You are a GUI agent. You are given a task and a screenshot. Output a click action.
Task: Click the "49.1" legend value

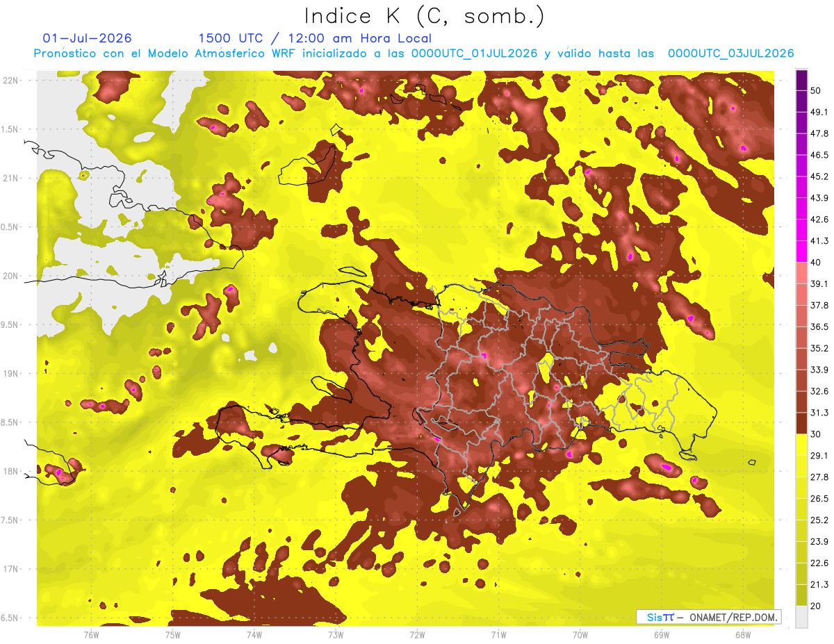pos(819,112)
